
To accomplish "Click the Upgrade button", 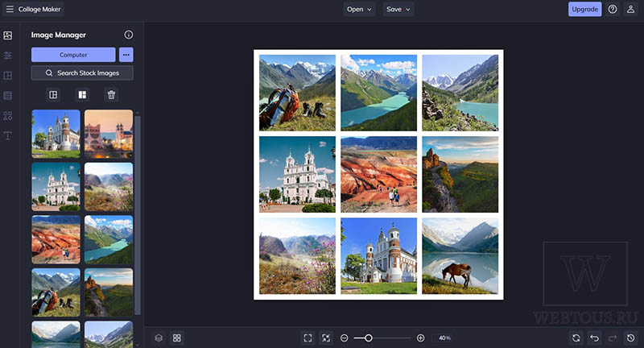I will pyautogui.click(x=585, y=9).
